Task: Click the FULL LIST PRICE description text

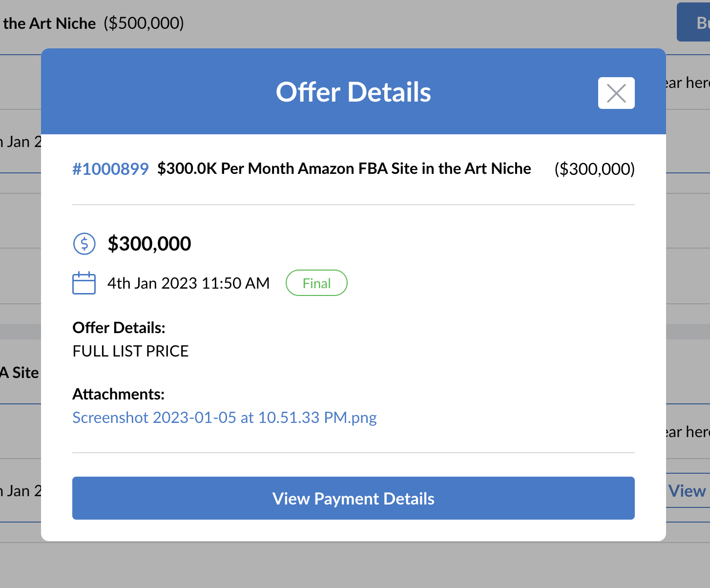Action: (130, 351)
